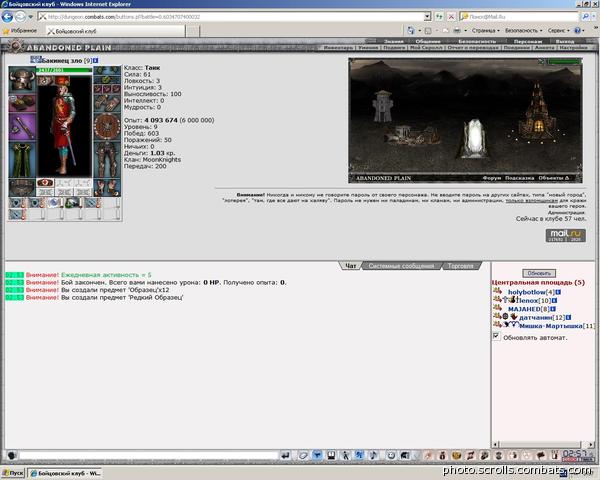Click the green HP bar

pos(64,70)
